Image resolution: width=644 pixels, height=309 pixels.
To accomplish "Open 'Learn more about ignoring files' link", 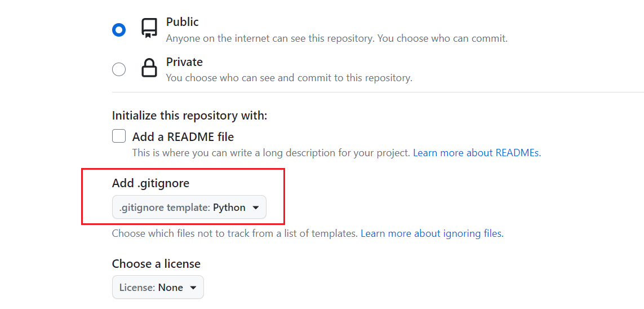I will (432, 234).
